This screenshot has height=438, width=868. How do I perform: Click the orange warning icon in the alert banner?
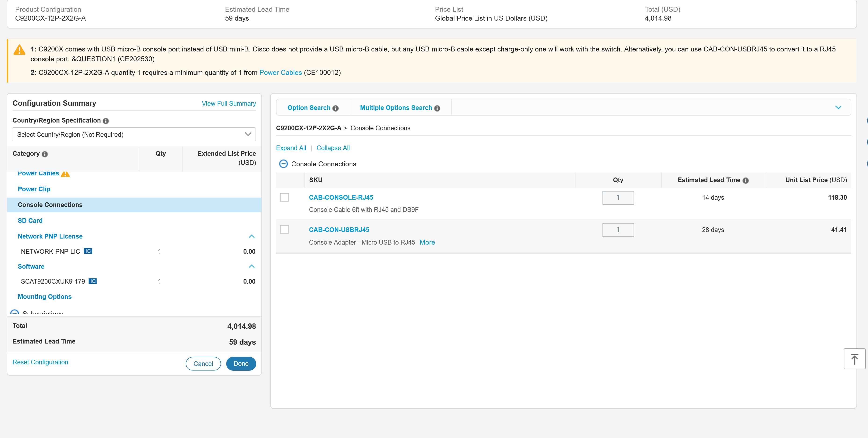[x=19, y=50]
